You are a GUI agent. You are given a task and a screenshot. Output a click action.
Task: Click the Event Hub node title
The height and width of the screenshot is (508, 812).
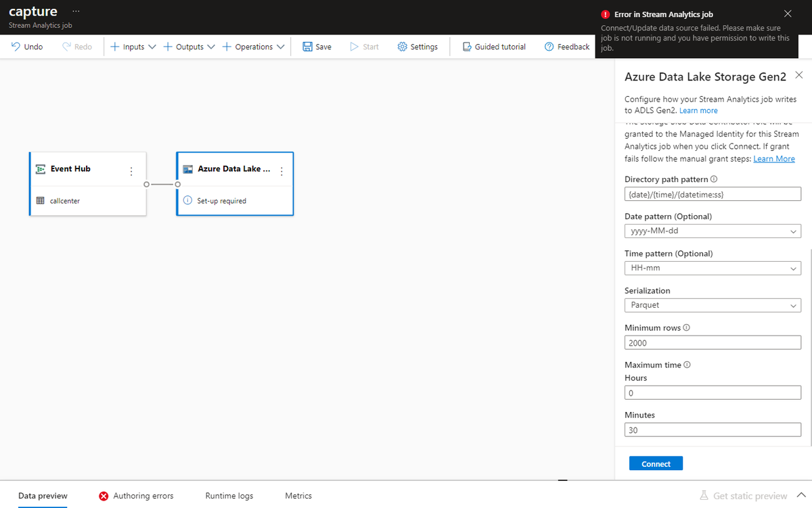[70, 168]
